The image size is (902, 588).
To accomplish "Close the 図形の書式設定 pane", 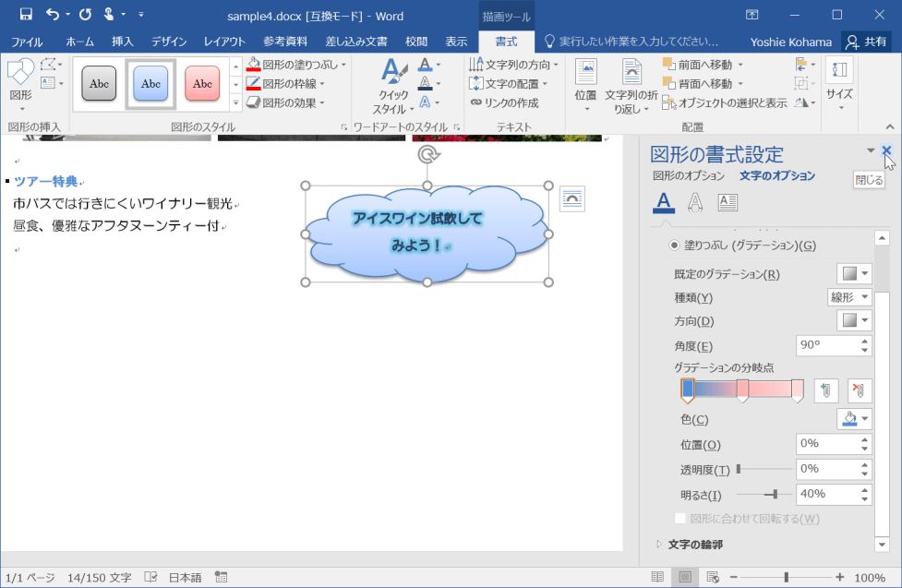I will coord(886,150).
